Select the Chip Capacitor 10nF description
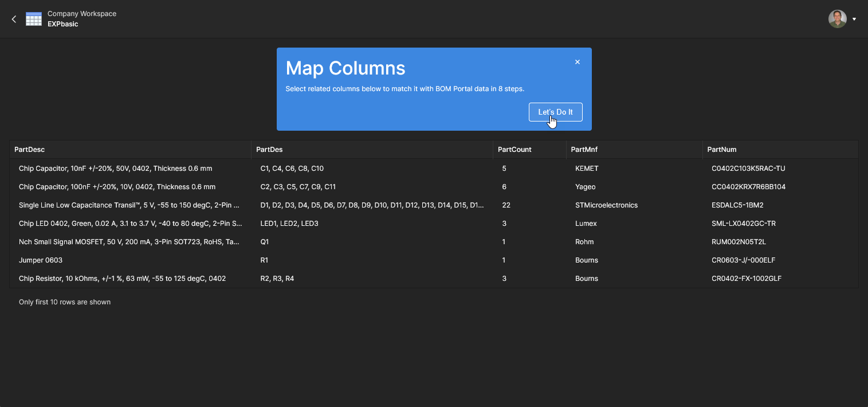868x407 pixels. pyautogui.click(x=115, y=169)
